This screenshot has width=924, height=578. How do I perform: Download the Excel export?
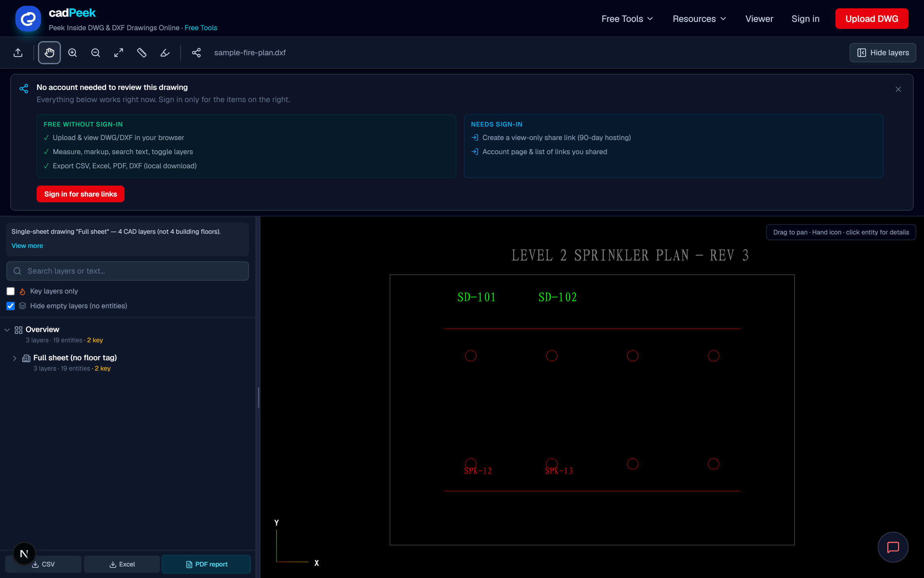(x=122, y=564)
